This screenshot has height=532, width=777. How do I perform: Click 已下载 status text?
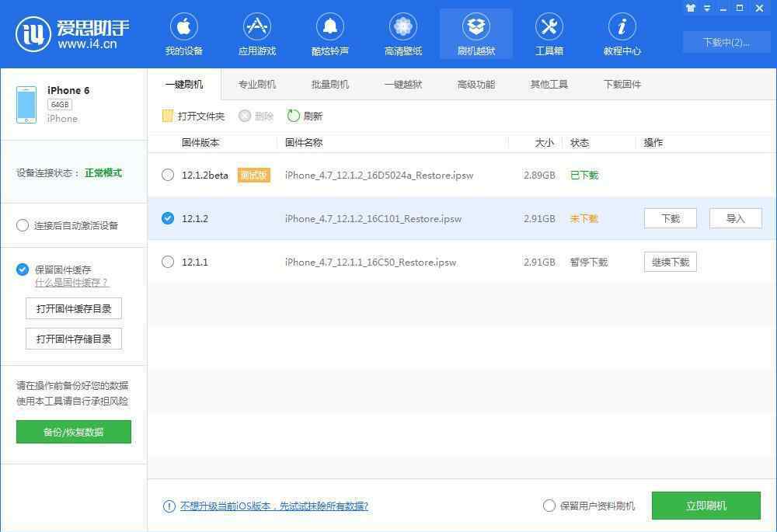584,176
